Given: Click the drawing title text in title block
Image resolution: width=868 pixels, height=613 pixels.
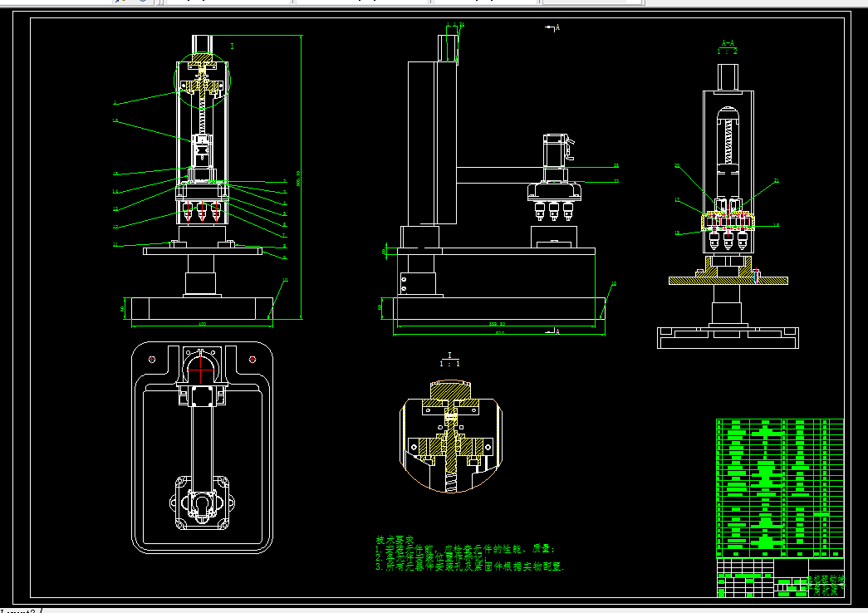Looking at the screenshot, I should (826, 585).
